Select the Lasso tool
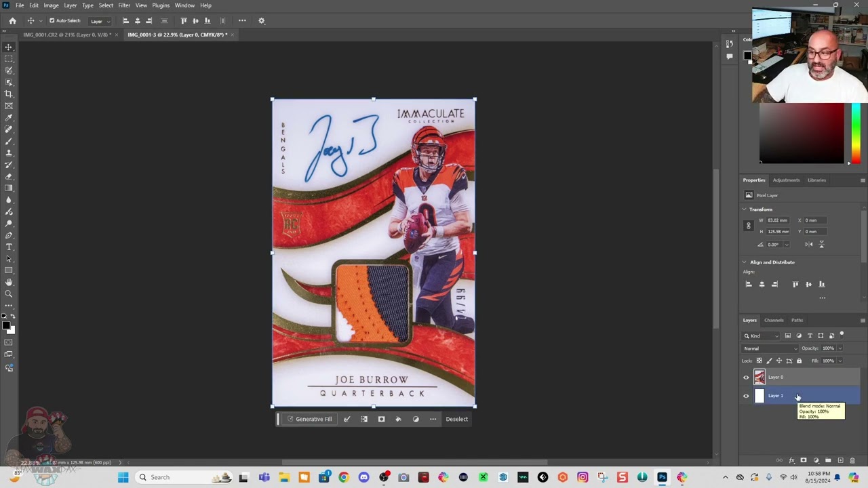868x488 pixels. pyautogui.click(x=9, y=70)
